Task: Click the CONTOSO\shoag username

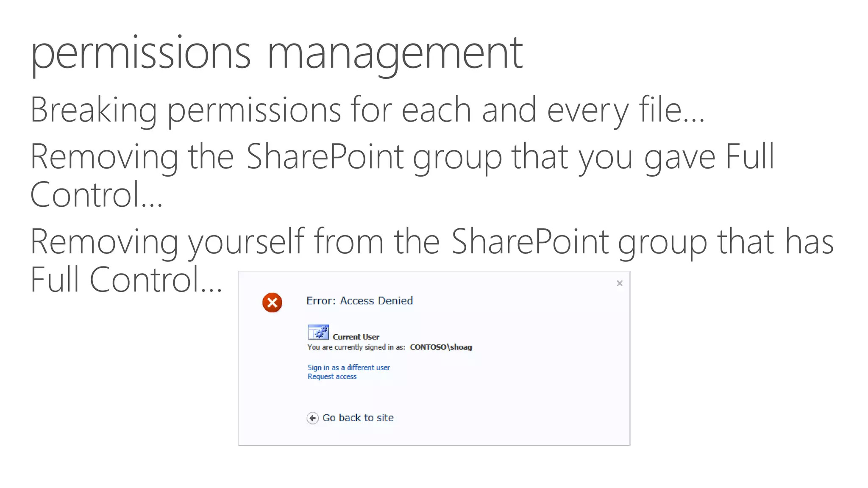Action: click(x=440, y=347)
